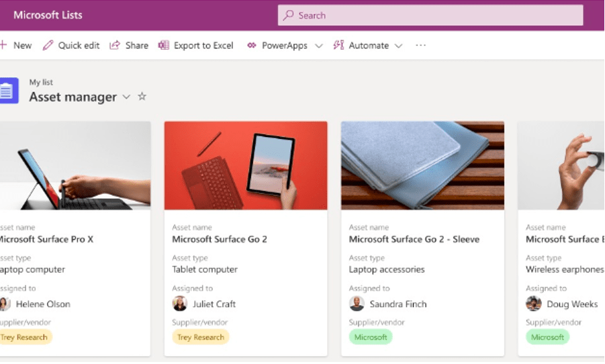Click the New button label
This screenshot has height=364, width=605.
click(22, 46)
